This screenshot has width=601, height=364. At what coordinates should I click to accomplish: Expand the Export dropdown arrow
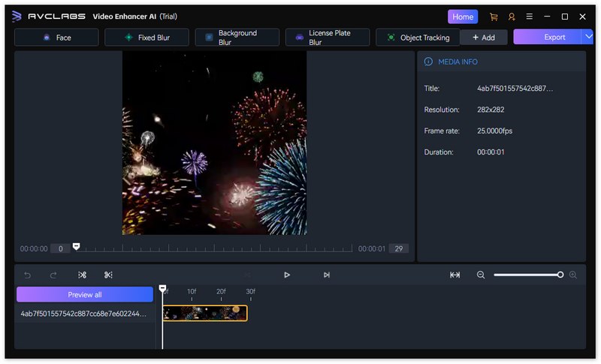(587, 37)
